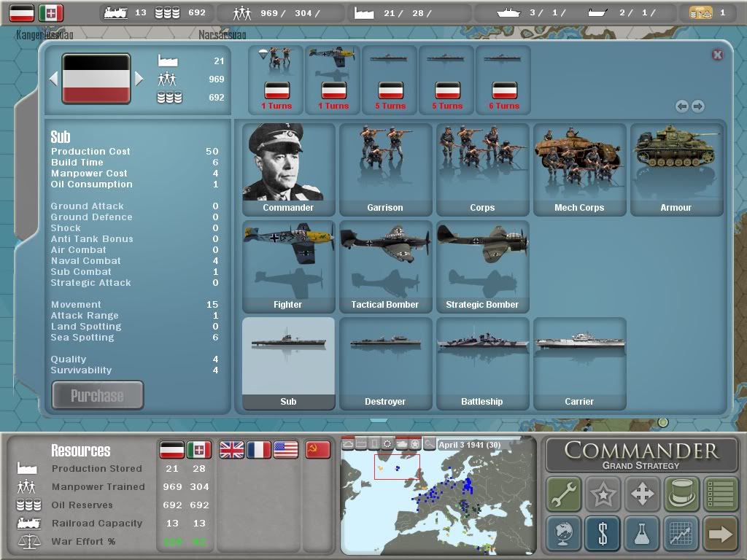Image resolution: width=747 pixels, height=560 pixels.
Task: Click the Commander Grand Strategy logo
Action: 641,455
